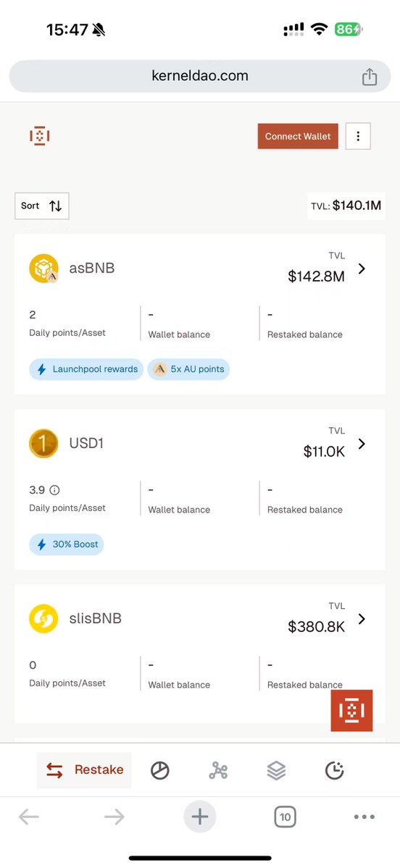Image resolution: width=400 pixels, height=868 pixels.
Task: Expand the slisBNB row chevron
Action: [362, 619]
